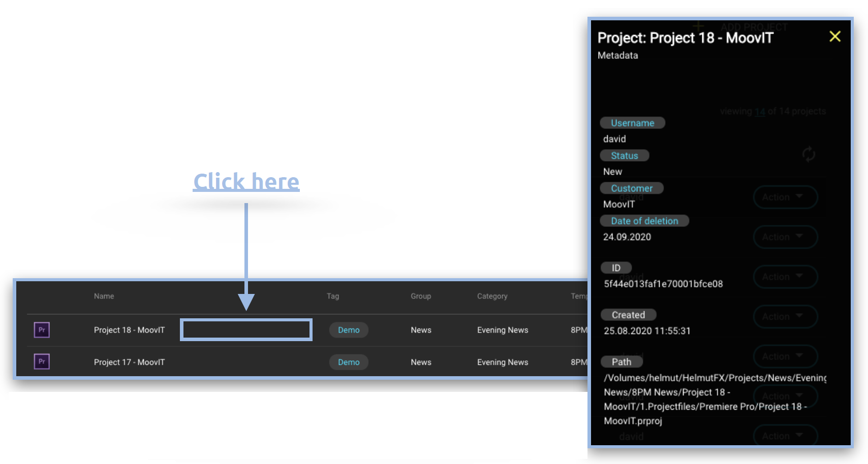Expand the Action dropdown beside the Created label

pyautogui.click(x=785, y=316)
